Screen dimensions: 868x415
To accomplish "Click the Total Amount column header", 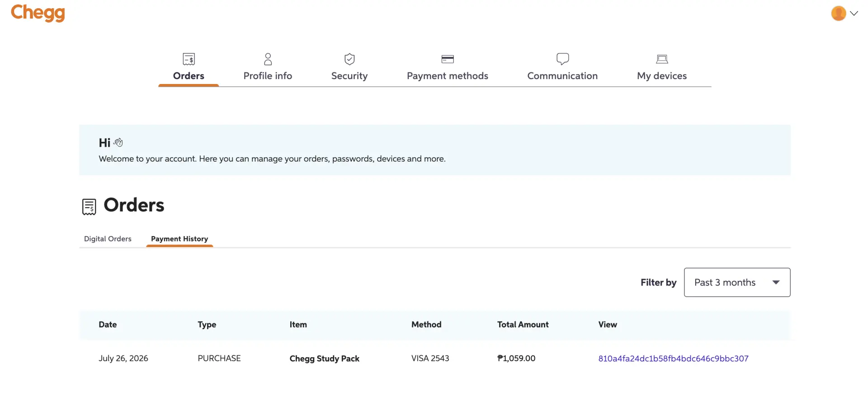I will pos(523,325).
